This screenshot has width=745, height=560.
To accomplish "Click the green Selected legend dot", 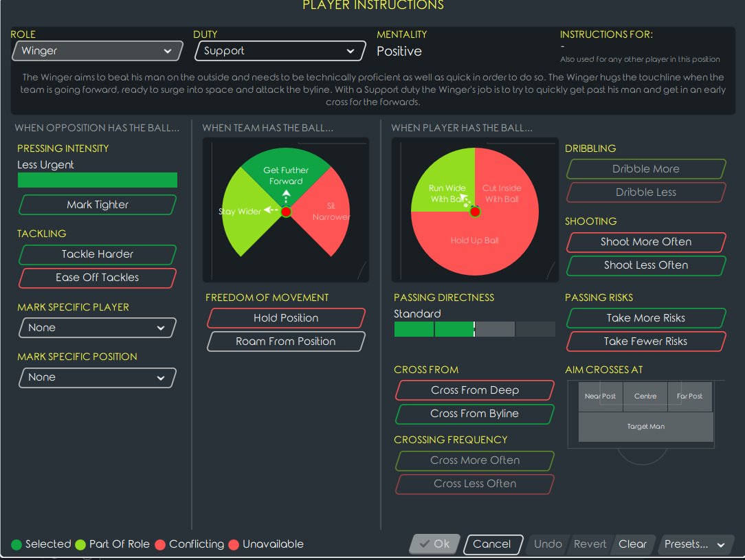I will pyautogui.click(x=16, y=545).
